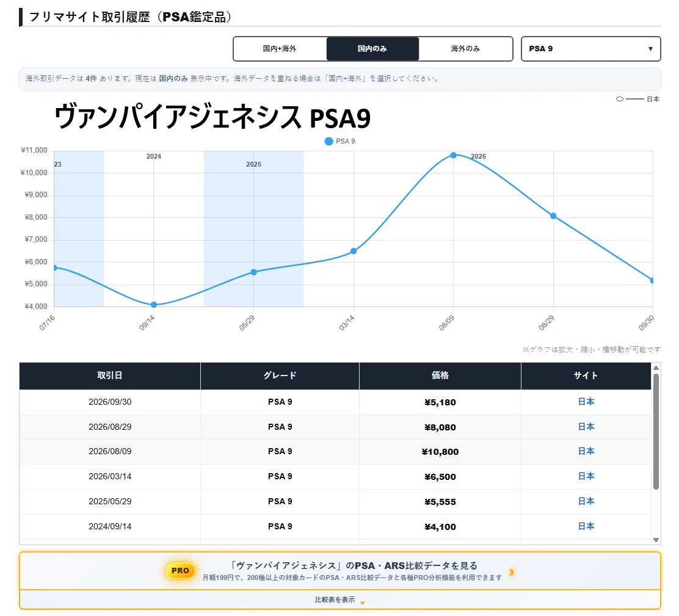Select the 海外のみ tab
The image size is (679, 616).
(x=465, y=48)
